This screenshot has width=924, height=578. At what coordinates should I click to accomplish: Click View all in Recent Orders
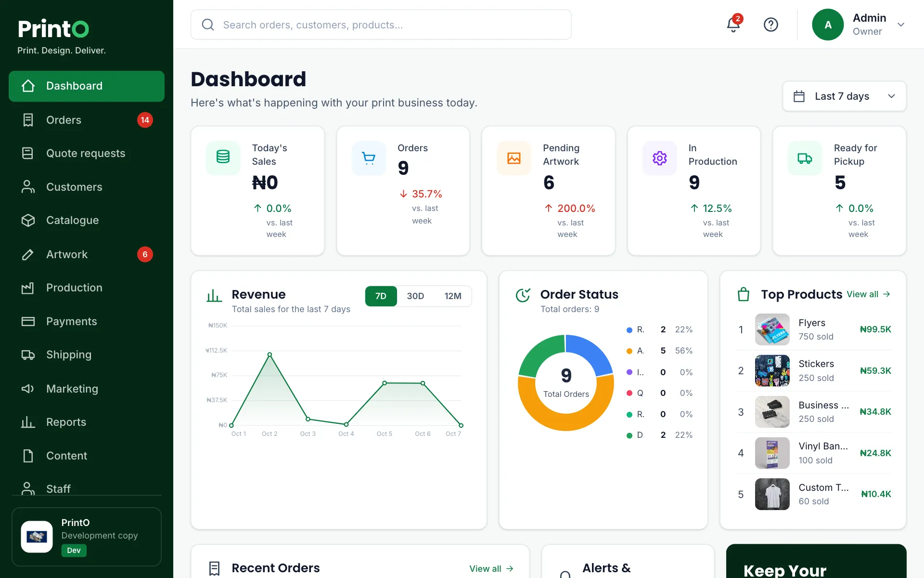(x=491, y=569)
